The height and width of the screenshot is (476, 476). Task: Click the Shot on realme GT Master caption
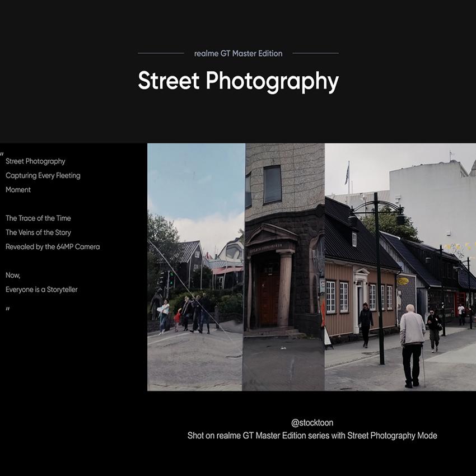pyautogui.click(x=312, y=436)
